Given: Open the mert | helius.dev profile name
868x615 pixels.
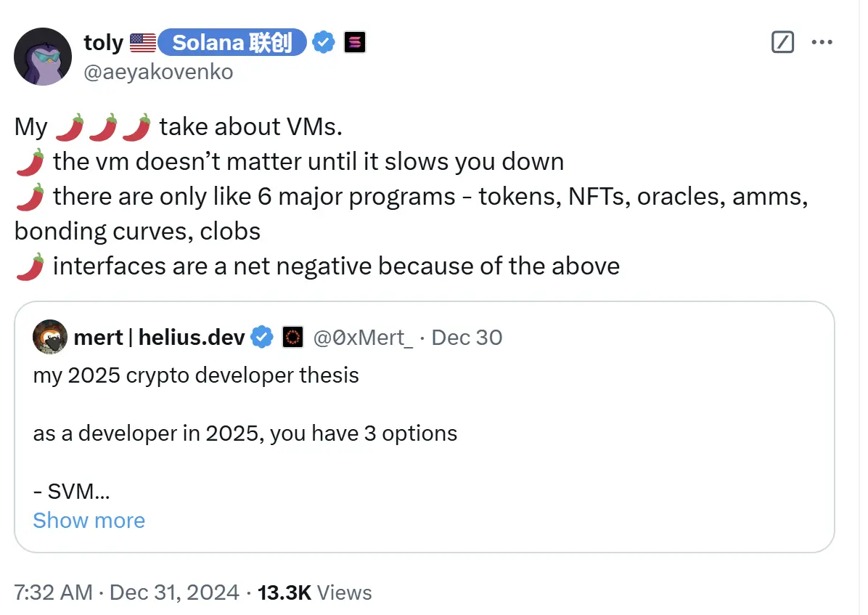Looking at the screenshot, I should (x=161, y=338).
